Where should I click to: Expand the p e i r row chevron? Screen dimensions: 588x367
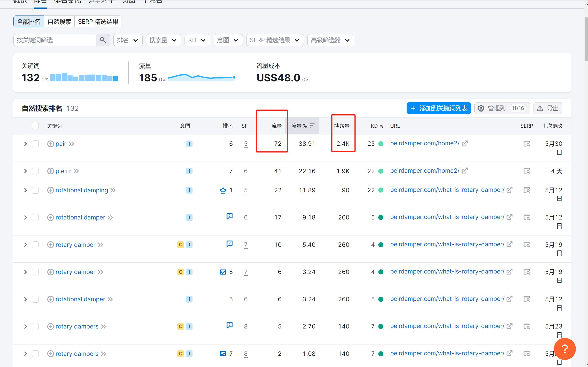point(25,171)
